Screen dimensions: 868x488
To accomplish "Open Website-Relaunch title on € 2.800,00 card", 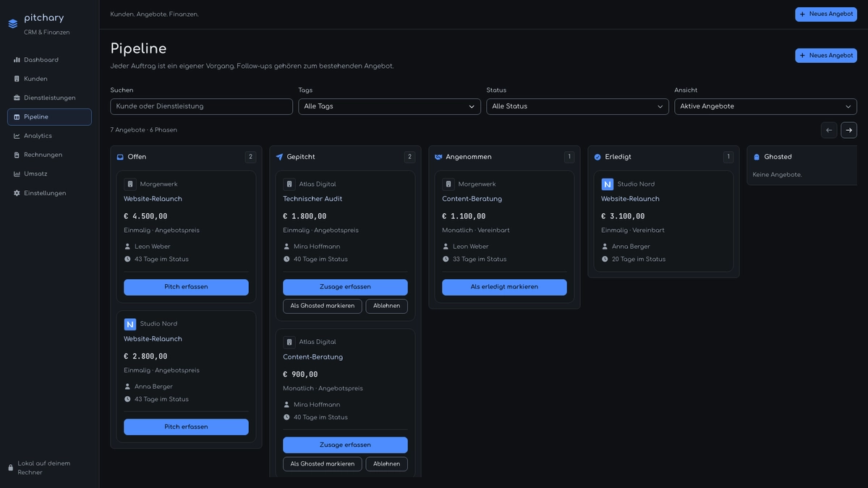I will tap(153, 339).
